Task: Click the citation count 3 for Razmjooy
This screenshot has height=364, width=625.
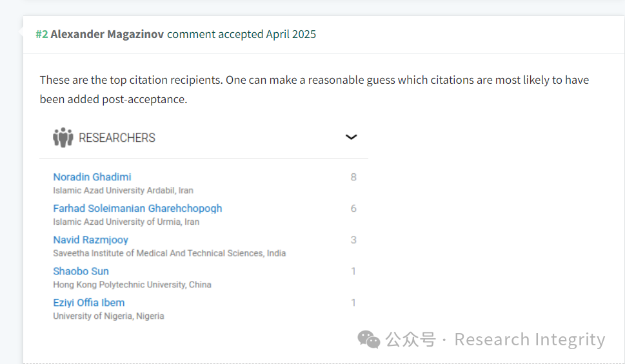Action: 353,240
